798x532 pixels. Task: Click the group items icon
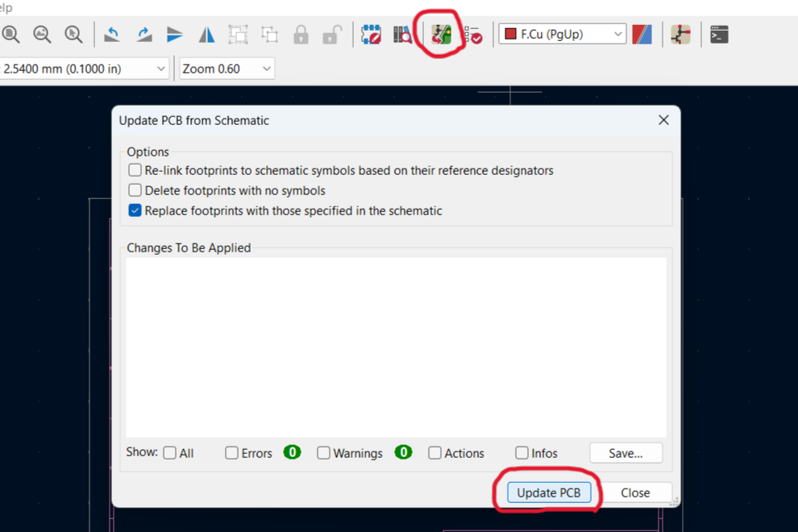click(238, 35)
